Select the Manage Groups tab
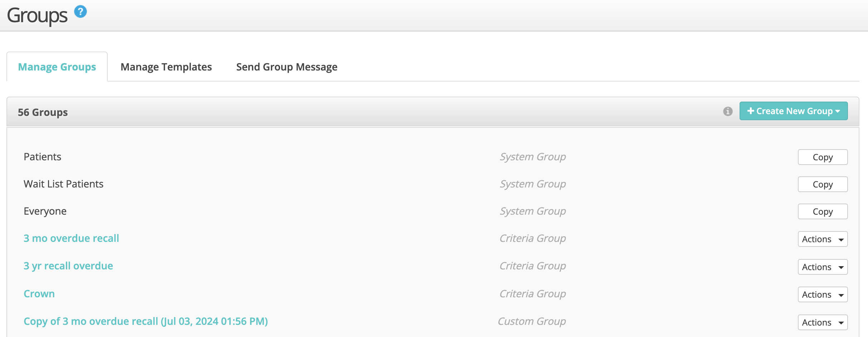The height and width of the screenshot is (337, 868). (x=57, y=67)
